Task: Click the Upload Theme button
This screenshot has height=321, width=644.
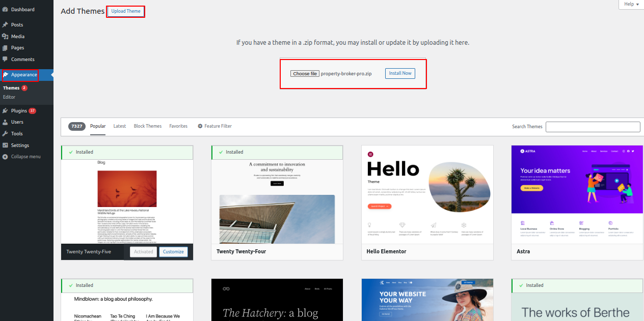Action: pyautogui.click(x=126, y=11)
